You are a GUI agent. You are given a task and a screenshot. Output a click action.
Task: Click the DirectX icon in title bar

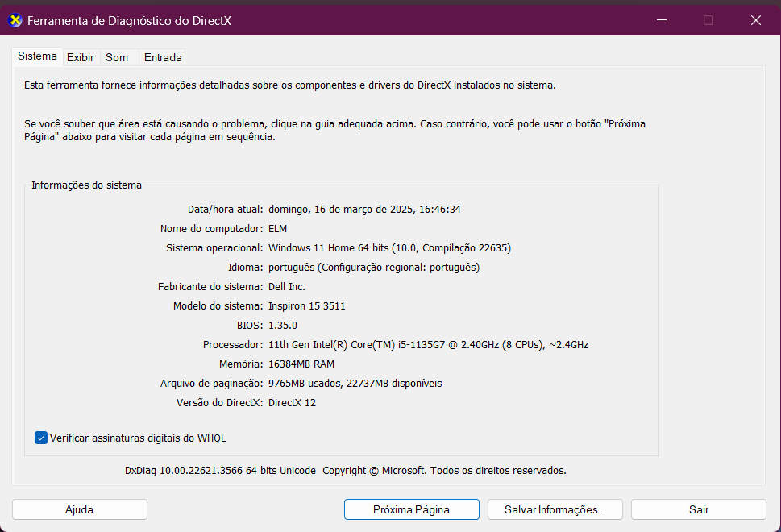[x=15, y=20]
